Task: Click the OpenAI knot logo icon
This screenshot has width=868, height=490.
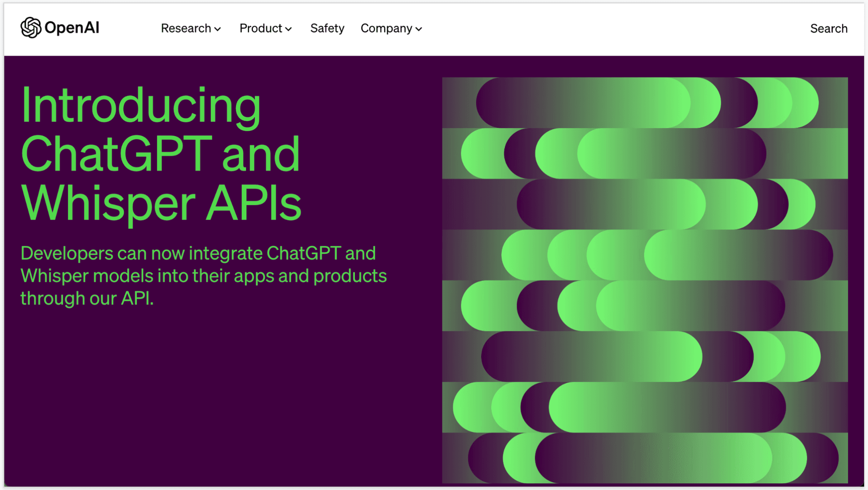Action: point(31,28)
